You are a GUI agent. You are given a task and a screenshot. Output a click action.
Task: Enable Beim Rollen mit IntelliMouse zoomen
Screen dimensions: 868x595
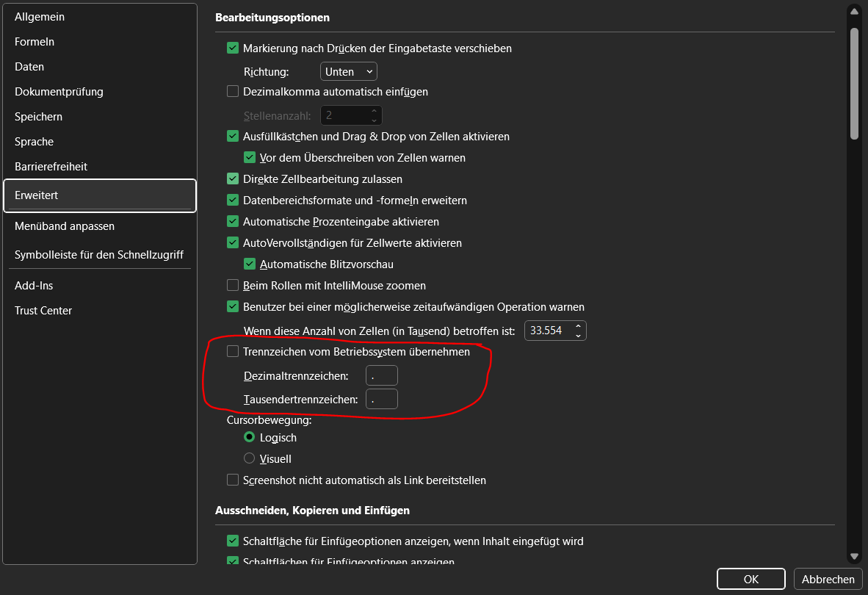tap(233, 286)
